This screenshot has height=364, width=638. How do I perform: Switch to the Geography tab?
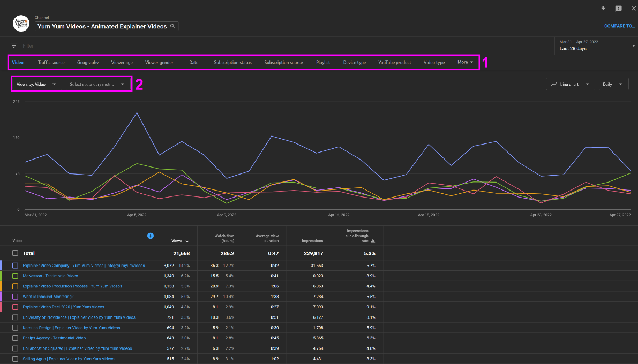(88, 62)
